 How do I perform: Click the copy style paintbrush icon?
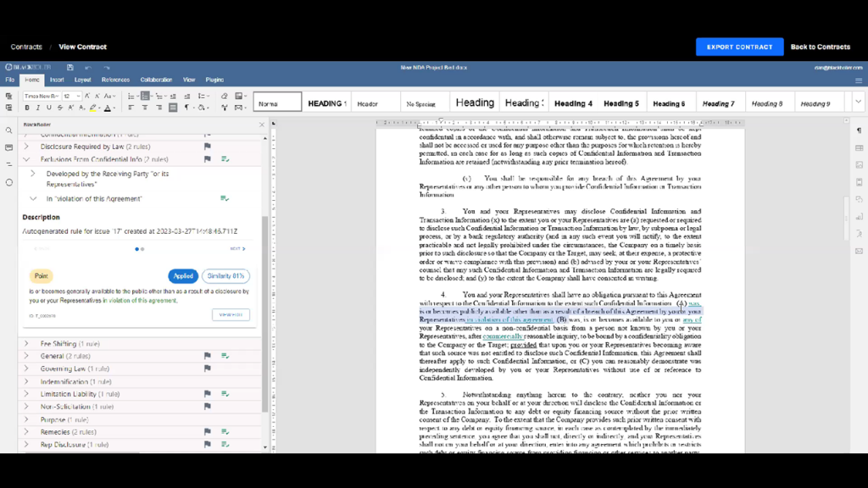pyautogui.click(x=224, y=108)
